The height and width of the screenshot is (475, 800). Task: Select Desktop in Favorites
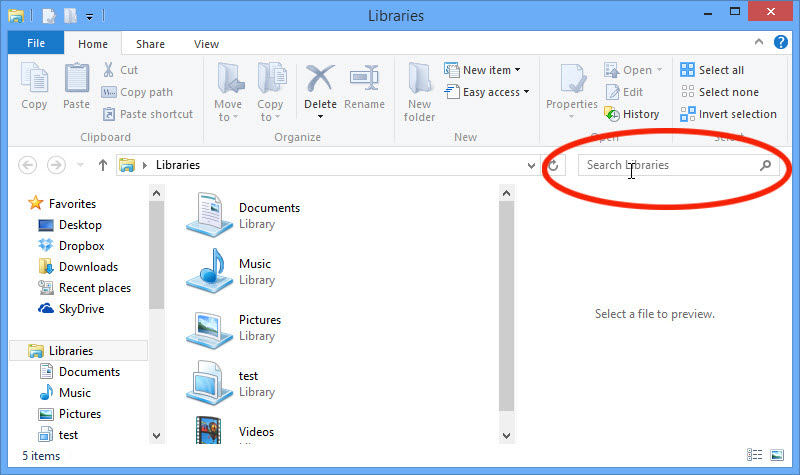70,225
